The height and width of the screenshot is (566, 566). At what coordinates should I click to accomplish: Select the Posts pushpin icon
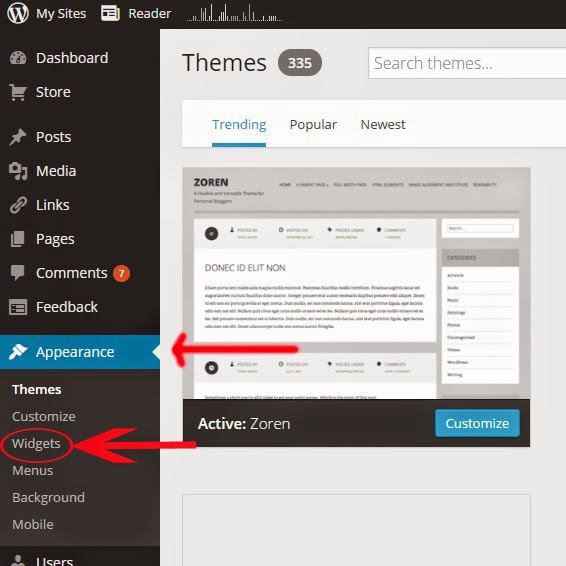click(18, 137)
